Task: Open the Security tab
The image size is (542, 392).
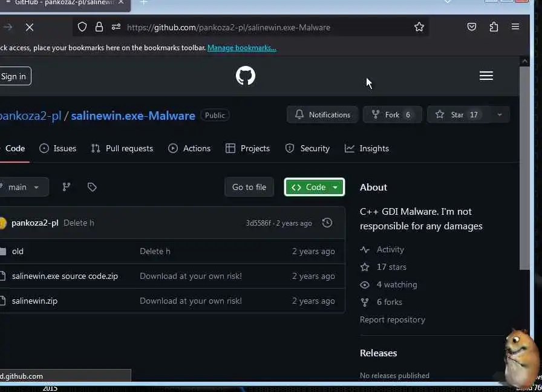Action: 308,148
